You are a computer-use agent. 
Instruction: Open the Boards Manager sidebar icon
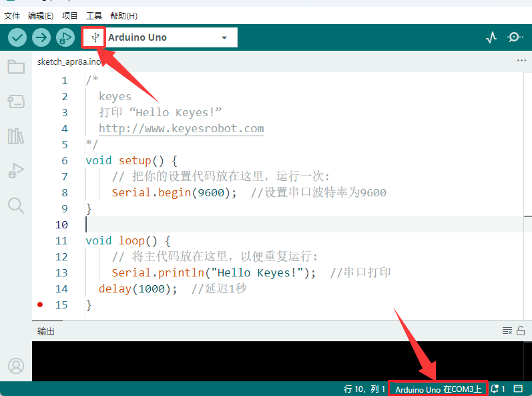(x=16, y=102)
